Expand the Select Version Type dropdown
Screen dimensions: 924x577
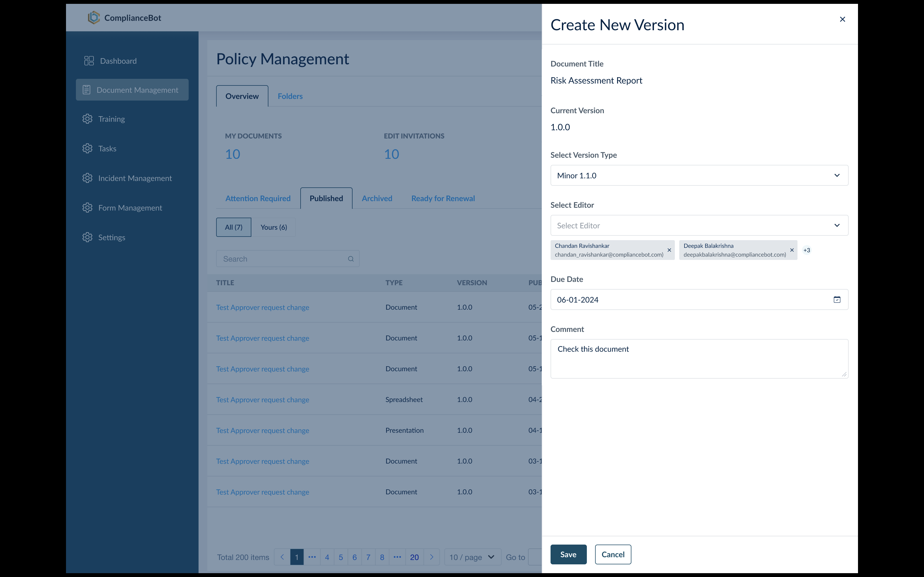(699, 176)
